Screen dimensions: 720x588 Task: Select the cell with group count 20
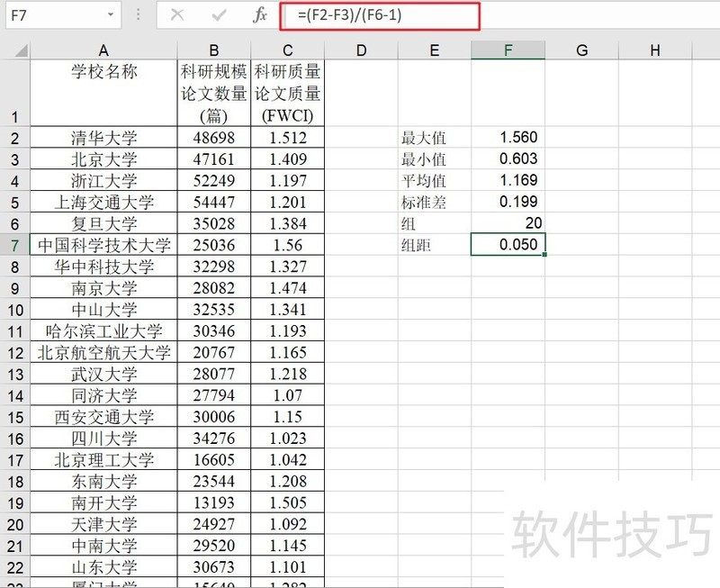(508, 223)
